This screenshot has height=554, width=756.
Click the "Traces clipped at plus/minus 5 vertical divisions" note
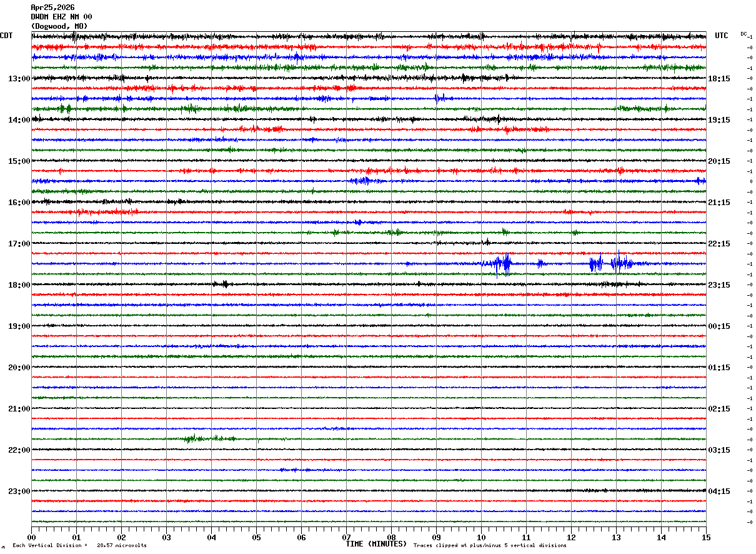pyautogui.click(x=490, y=546)
